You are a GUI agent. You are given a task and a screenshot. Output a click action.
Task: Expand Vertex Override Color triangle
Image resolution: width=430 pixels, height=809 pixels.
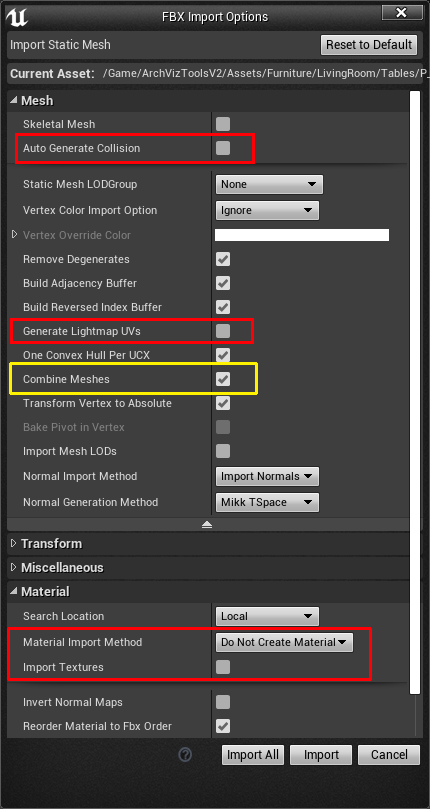[14, 235]
